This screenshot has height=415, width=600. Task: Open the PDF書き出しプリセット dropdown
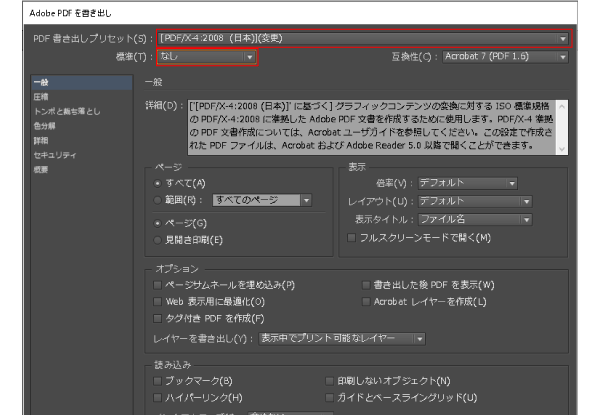(364, 38)
